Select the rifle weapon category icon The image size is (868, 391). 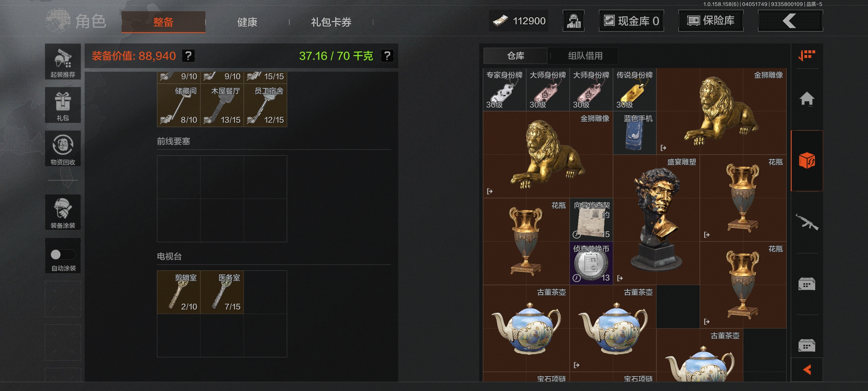click(807, 222)
